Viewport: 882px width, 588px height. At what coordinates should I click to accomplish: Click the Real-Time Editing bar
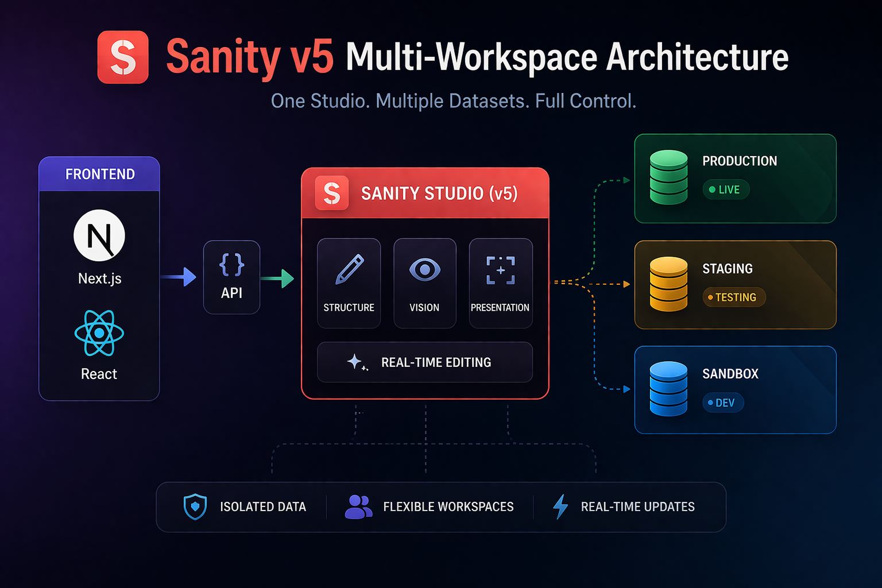click(425, 362)
